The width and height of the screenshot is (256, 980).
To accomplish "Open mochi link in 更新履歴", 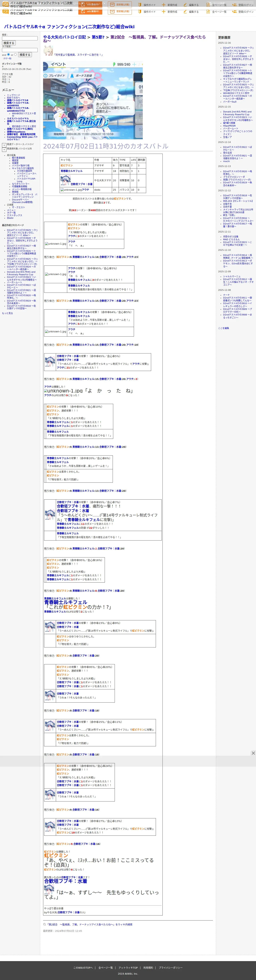I will (x=226, y=161).
